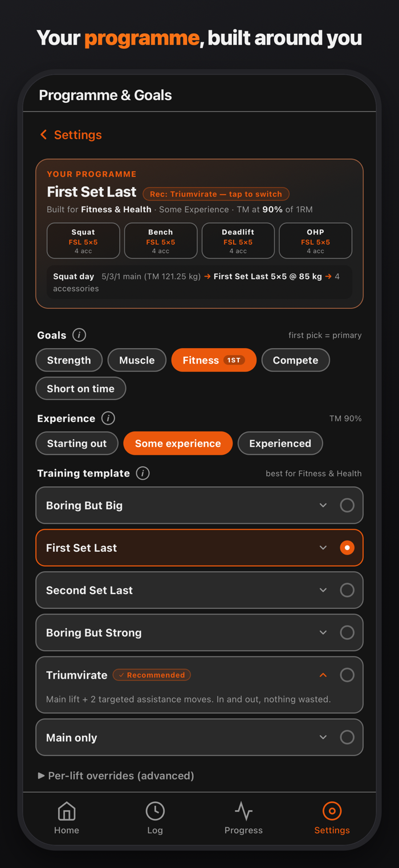Tap the Settings target icon
Viewport: 399px width, 868px height.
pos(332,811)
